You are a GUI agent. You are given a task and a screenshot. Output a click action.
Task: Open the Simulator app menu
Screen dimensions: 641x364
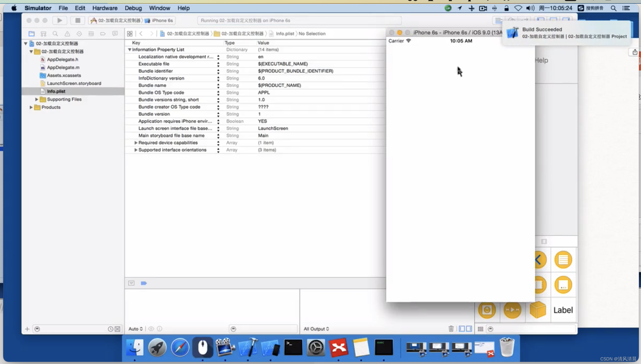pyautogui.click(x=38, y=8)
